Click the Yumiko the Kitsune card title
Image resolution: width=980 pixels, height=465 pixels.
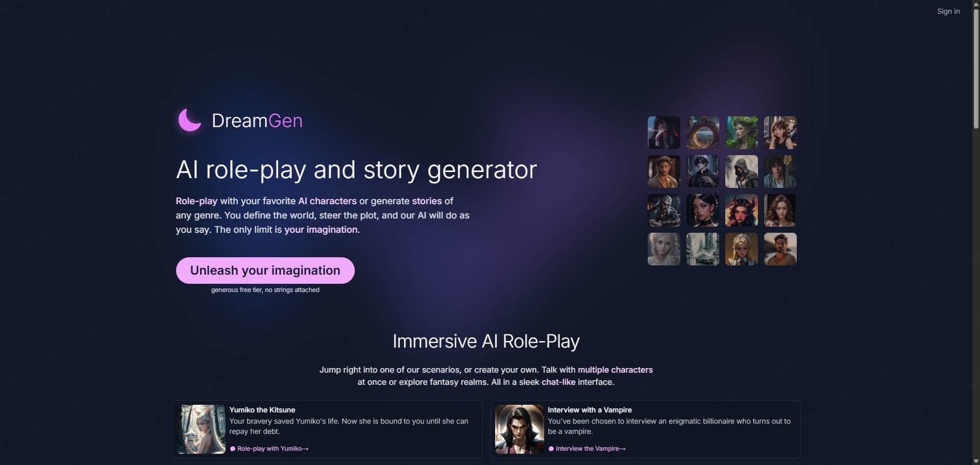tap(262, 410)
